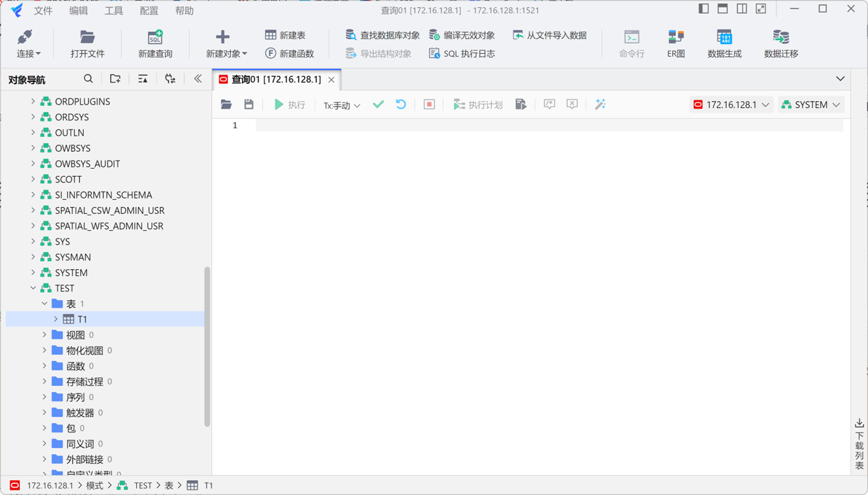868x495 pixels.
Task: Click 172.16.128.1 in the status bar breadcrumb
Action: 50,486
